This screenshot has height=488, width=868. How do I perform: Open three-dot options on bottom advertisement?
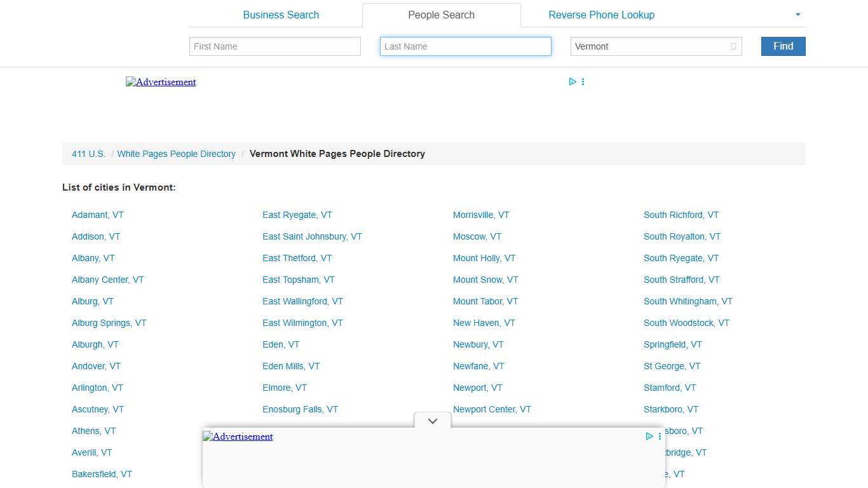pos(659,437)
